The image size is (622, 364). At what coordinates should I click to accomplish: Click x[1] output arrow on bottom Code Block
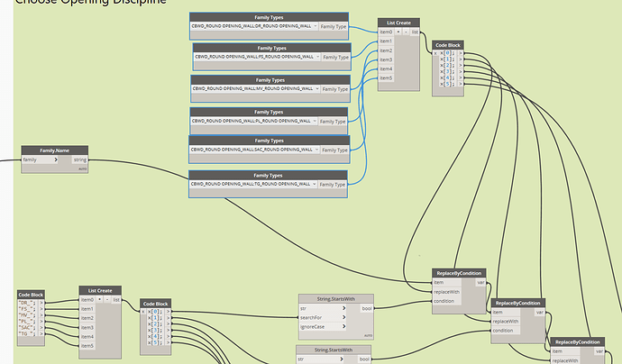[169, 318]
